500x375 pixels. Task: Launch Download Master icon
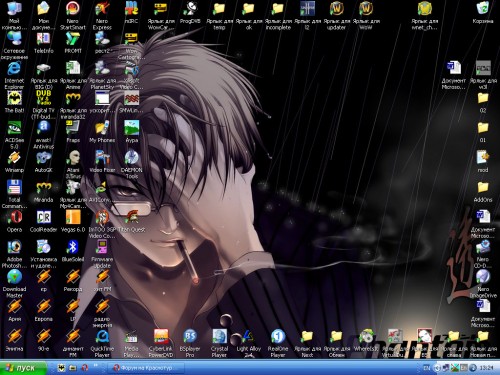point(14,277)
